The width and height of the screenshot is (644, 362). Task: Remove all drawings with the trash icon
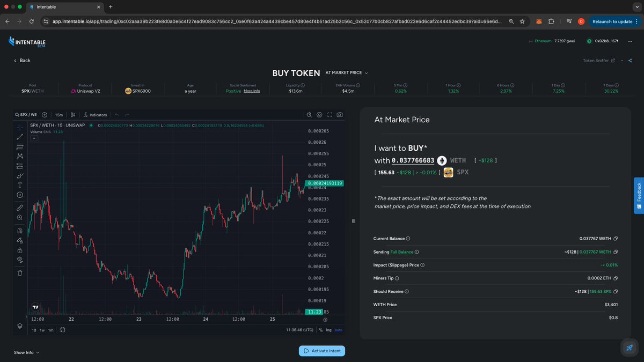[x=20, y=273]
